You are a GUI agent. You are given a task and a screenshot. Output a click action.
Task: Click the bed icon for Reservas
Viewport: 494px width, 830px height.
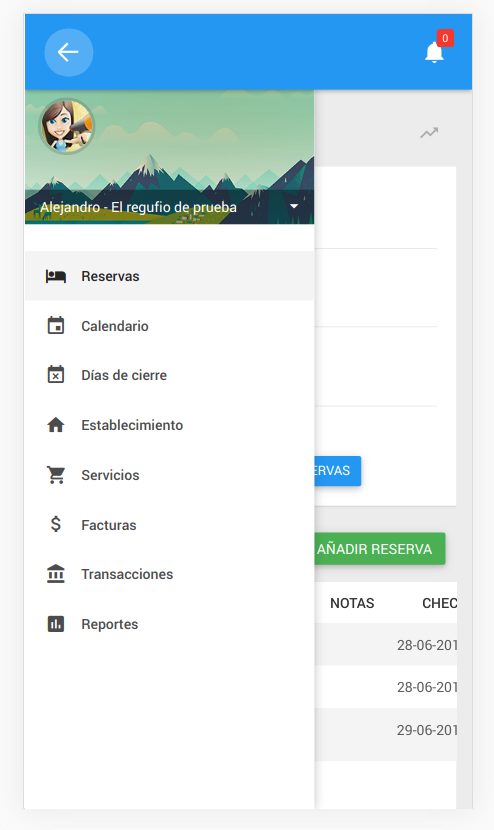pos(56,276)
